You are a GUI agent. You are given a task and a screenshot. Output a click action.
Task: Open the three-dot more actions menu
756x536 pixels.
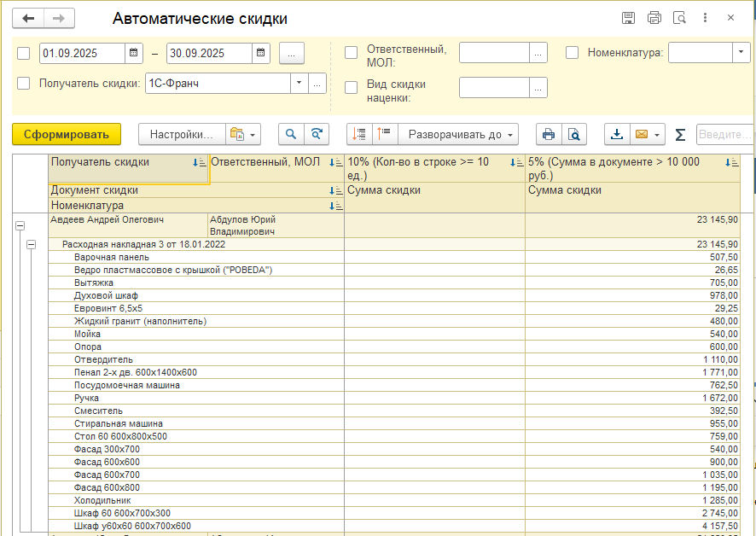pyautogui.click(x=705, y=18)
